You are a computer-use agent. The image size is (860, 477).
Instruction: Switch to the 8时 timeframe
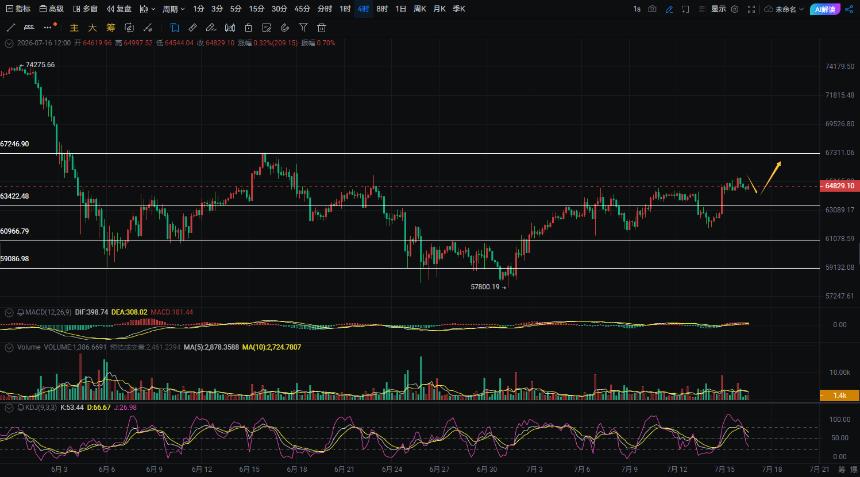click(x=382, y=9)
